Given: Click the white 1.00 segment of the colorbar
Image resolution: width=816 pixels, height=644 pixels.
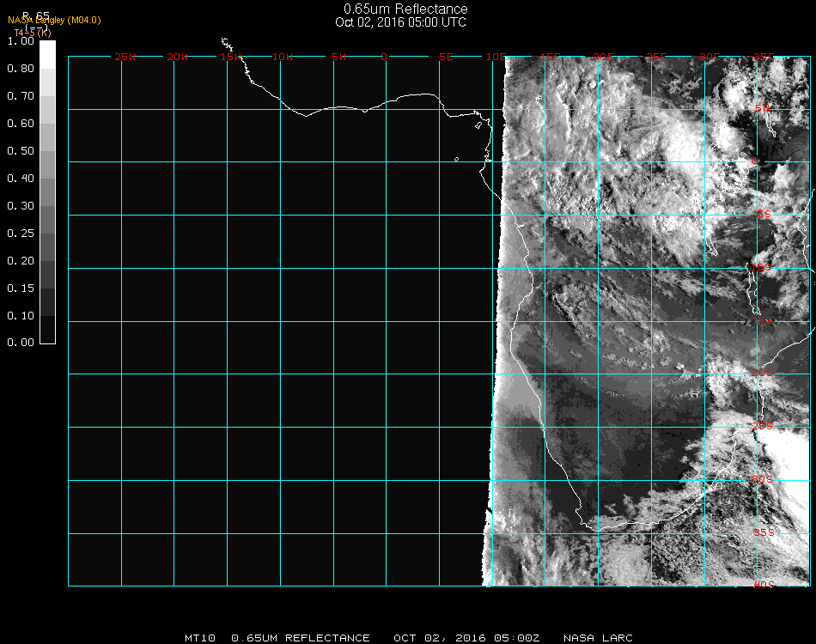Looking at the screenshot, I should click(48, 53).
